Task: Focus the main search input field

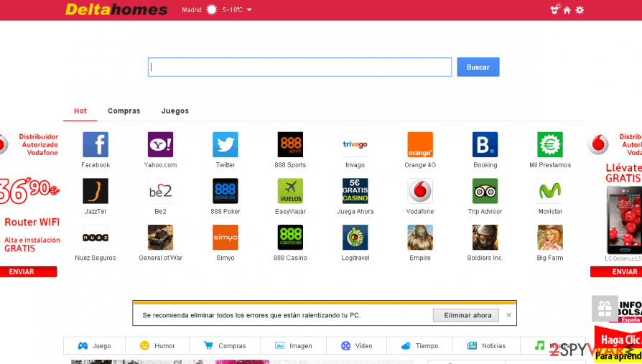Action: point(299,67)
